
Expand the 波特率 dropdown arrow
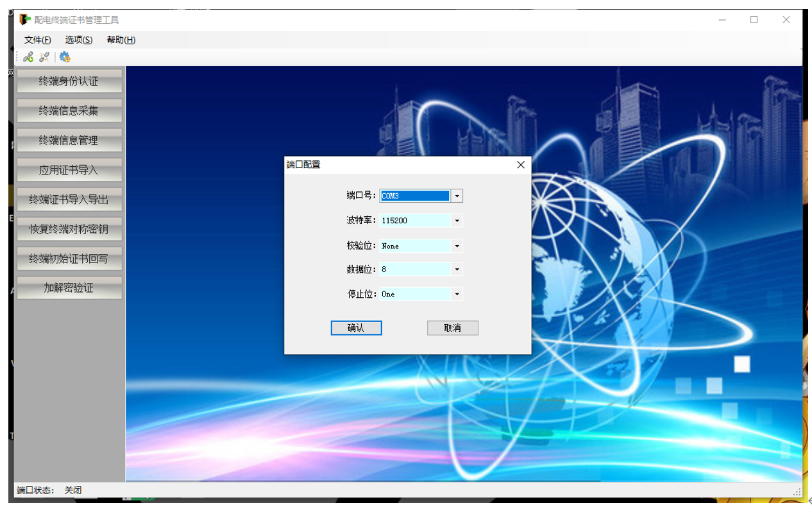point(457,221)
